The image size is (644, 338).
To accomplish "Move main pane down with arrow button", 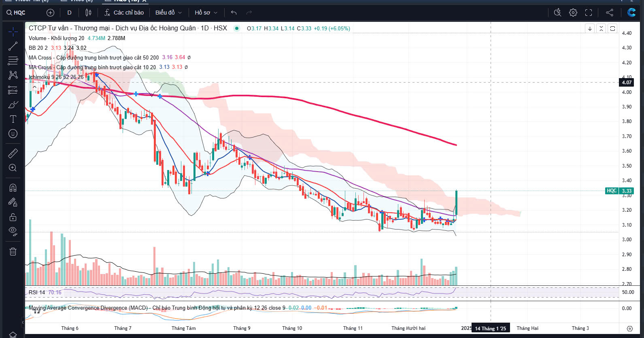I will (x=590, y=28).
